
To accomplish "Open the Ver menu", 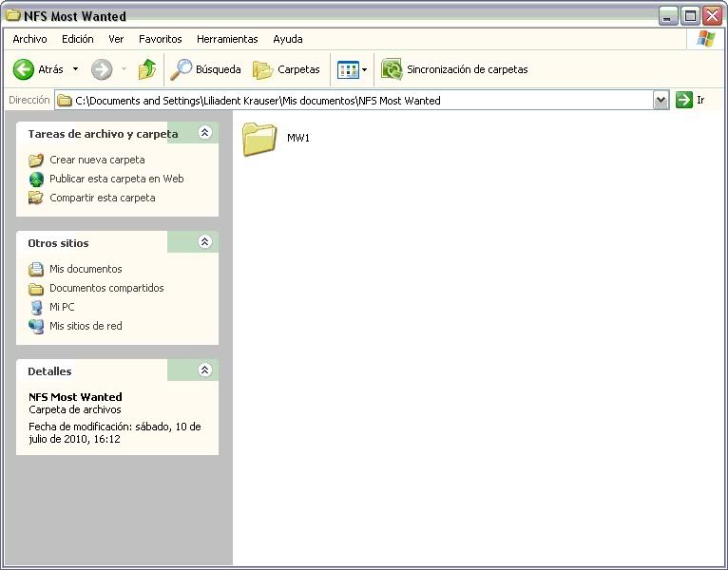I will [116, 39].
